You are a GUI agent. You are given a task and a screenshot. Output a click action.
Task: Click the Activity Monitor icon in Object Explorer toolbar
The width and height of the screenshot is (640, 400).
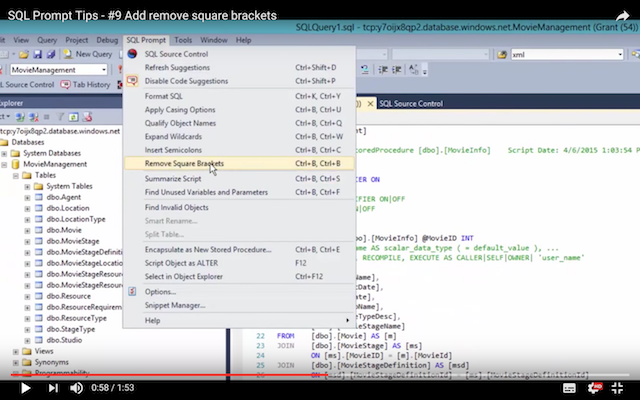click(87, 117)
